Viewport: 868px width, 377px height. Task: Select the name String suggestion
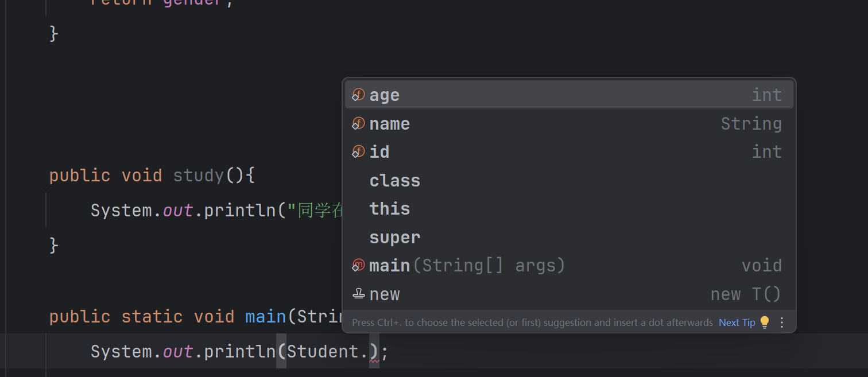(x=569, y=123)
